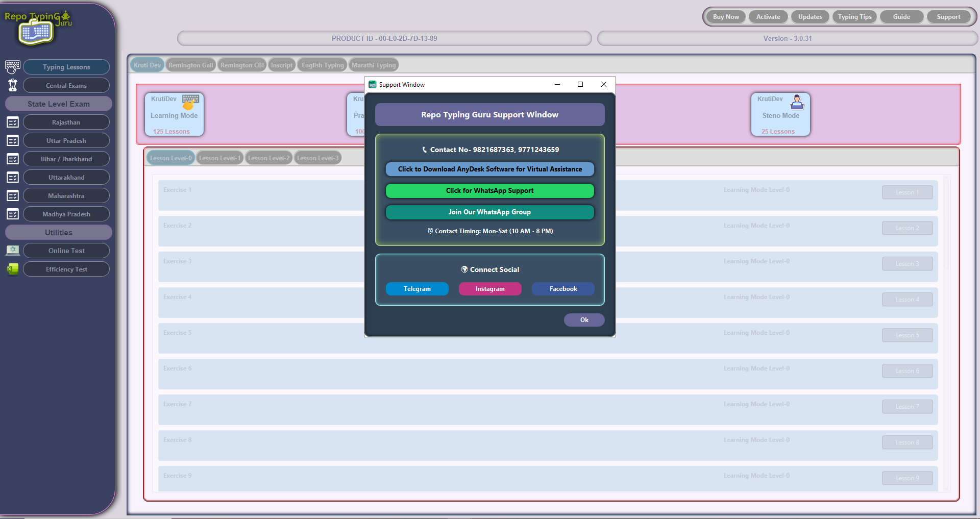Image resolution: width=980 pixels, height=519 pixels.
Task: Click checklist icon next to Bihar / Jharkhand
Action: click(x=13, y=159)
